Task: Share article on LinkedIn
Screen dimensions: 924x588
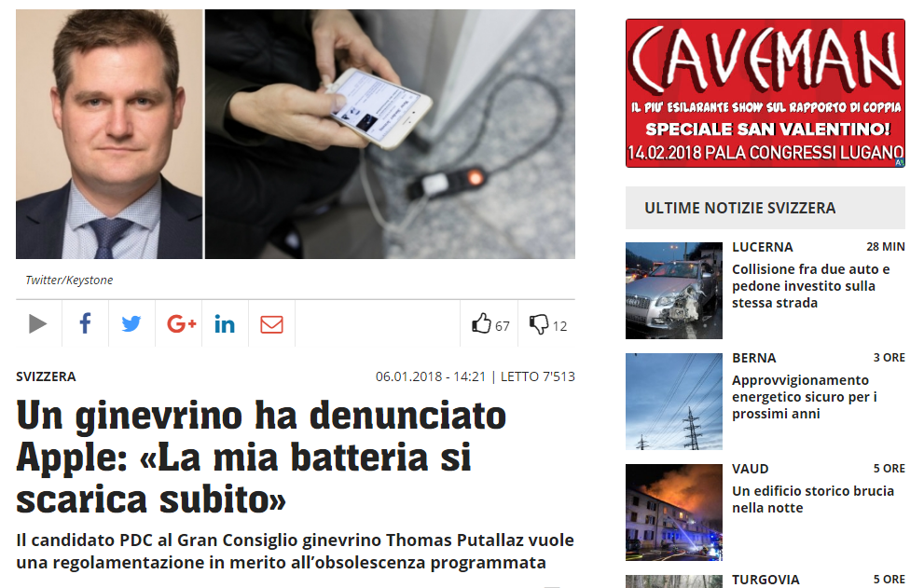Action: coord(225,323)
